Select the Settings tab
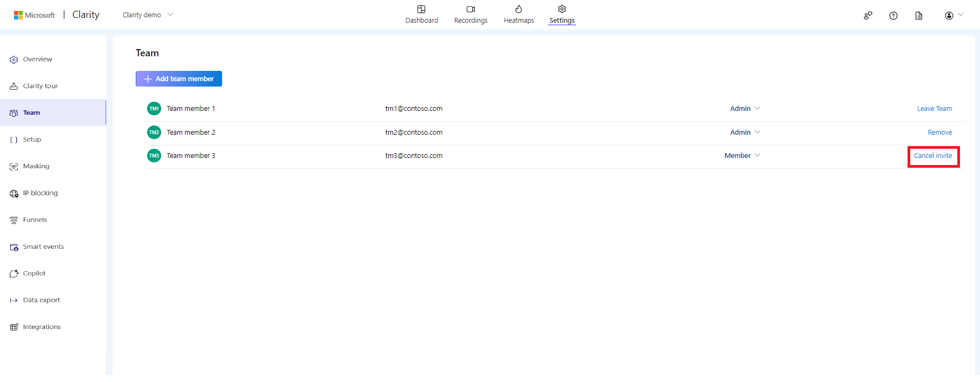 (x=562, y=15)
